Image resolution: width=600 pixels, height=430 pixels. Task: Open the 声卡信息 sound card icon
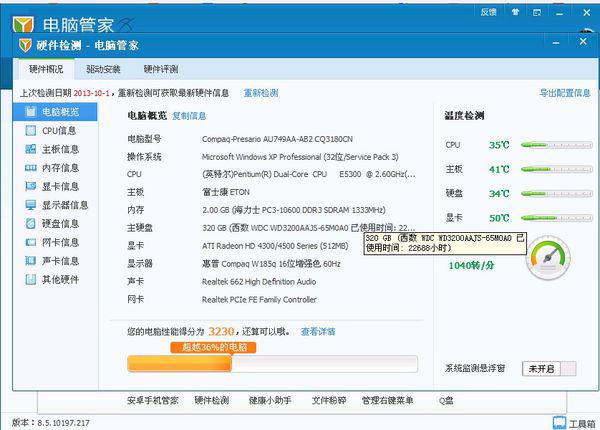[31, 261]
